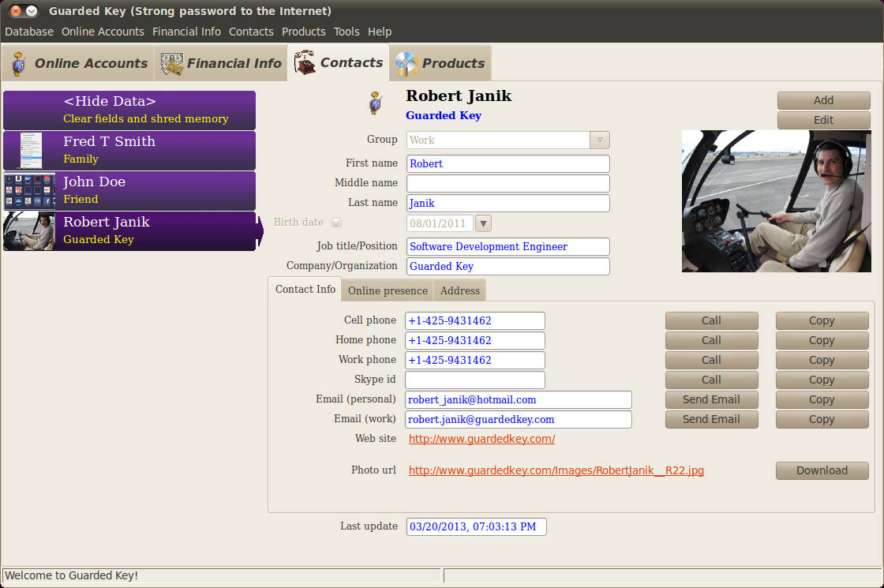Copy the Cell phone number
The width and height of the screenshot is (884, 588).
coord(822,320)
